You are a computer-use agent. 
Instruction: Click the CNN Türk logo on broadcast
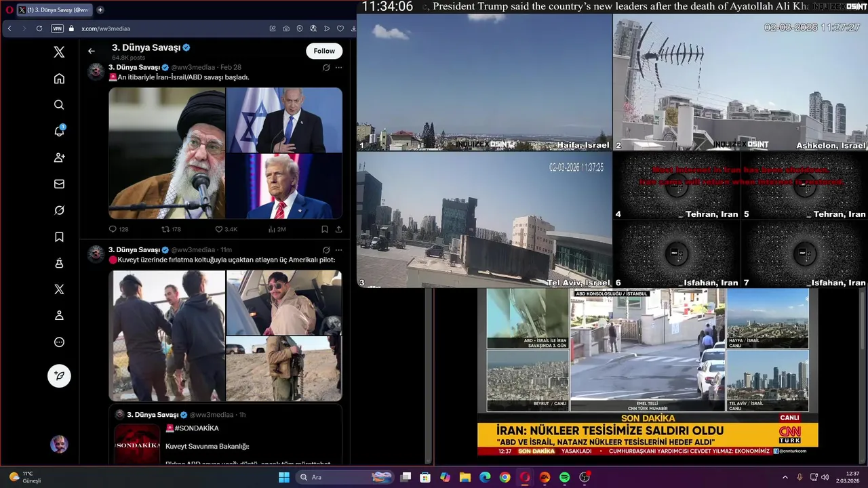(789, 434)
